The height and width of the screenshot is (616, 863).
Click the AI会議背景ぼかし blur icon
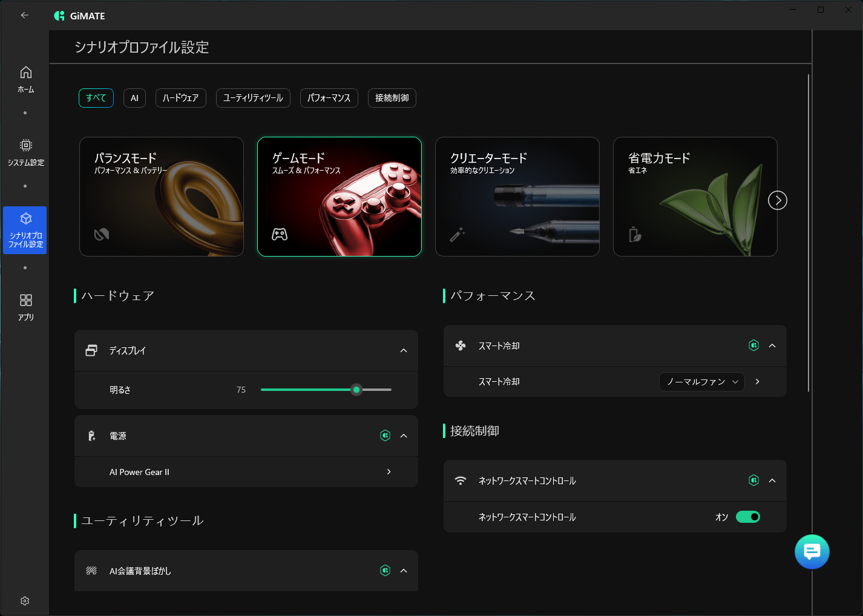[x=91, y=571]
